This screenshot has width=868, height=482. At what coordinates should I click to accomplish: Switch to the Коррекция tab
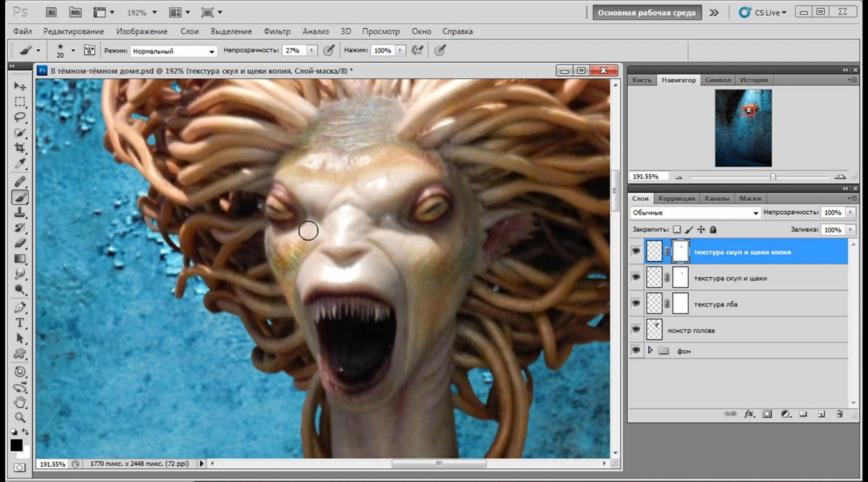[x=676, y=198]
